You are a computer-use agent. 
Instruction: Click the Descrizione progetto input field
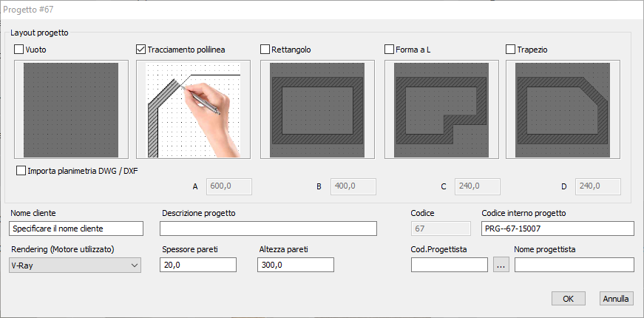pos(268,229)
